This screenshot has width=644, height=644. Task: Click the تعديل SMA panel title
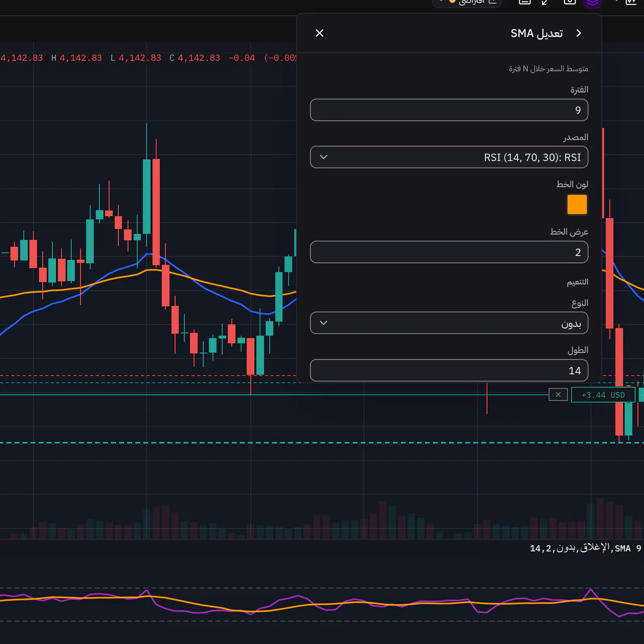click(537, 33)
